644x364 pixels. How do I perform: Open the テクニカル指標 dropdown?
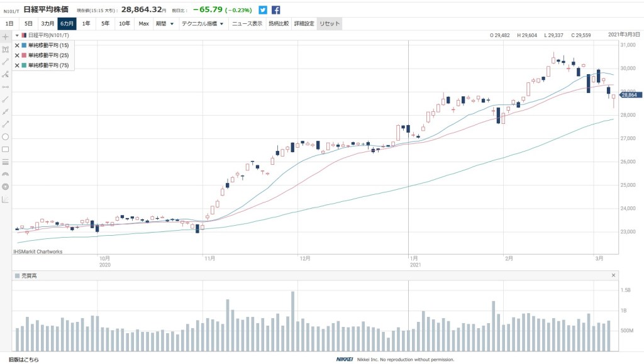pyautogui.click(x=203, y=24)
